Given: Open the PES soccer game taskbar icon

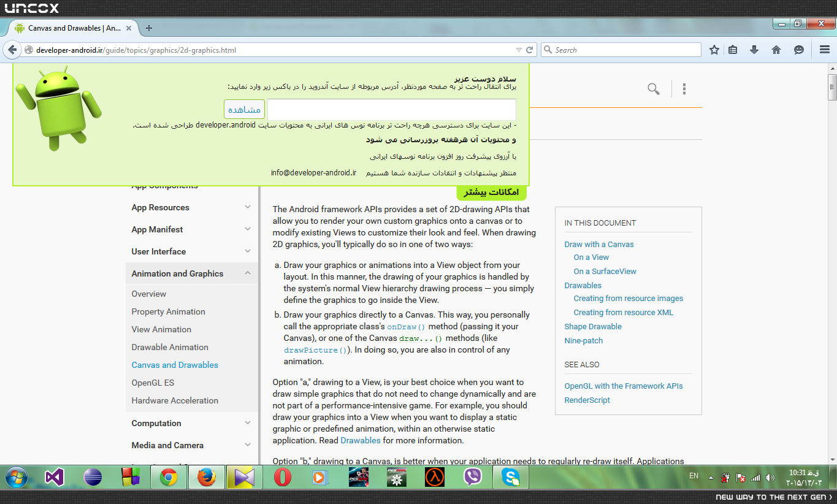Looking at the screenshot, I should [x=359, y=477].
